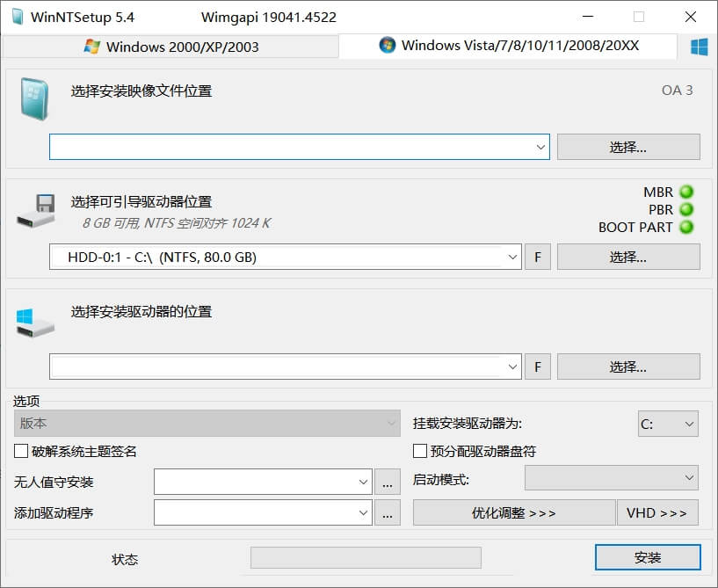The image size is (718, 588).
Task: Open the install image file path dropdown
Action: 540,147
